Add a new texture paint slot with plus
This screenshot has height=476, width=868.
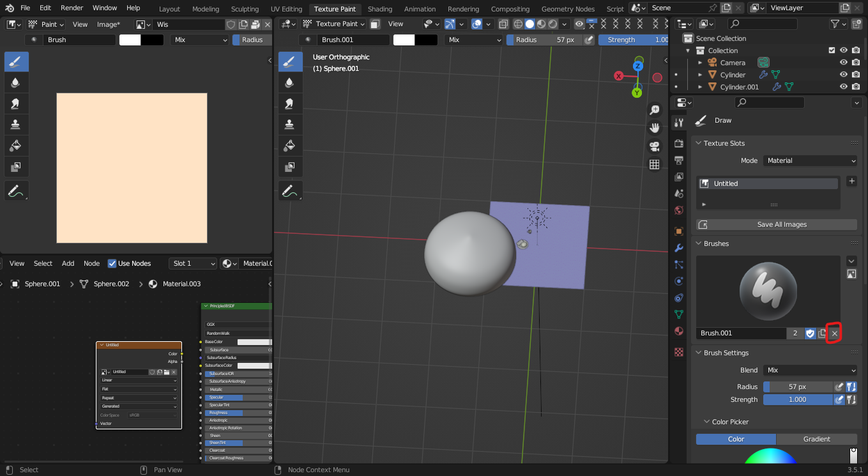851,181
